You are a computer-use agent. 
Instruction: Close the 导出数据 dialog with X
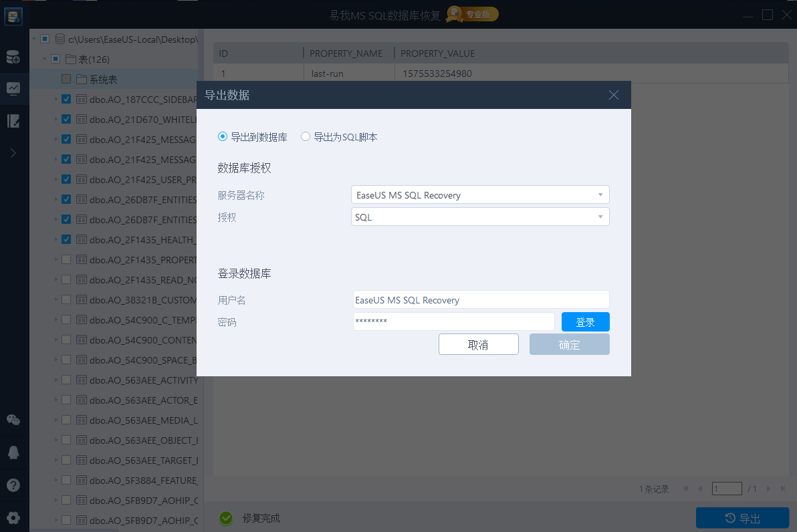point(614,95)
